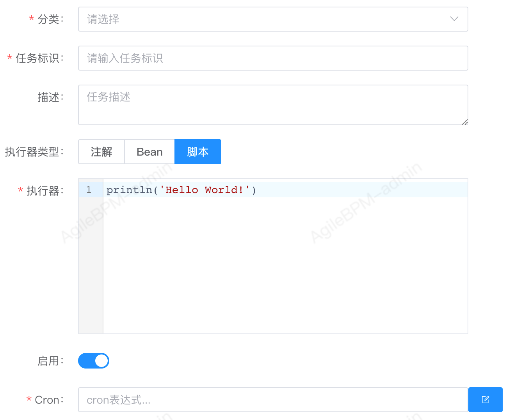Viewport: 514px width, 420px height.
Task: Click the cron表达式 input field
Action: 272,400
